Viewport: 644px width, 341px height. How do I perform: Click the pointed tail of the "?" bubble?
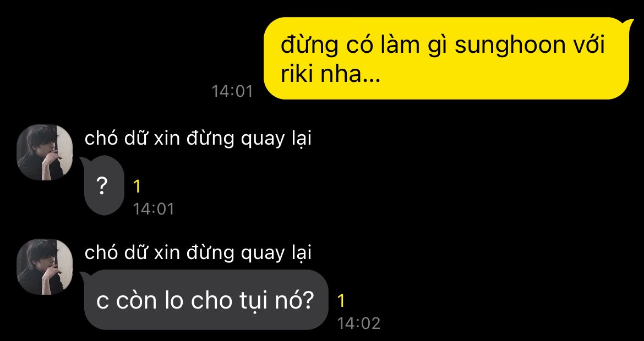[83, 161]
